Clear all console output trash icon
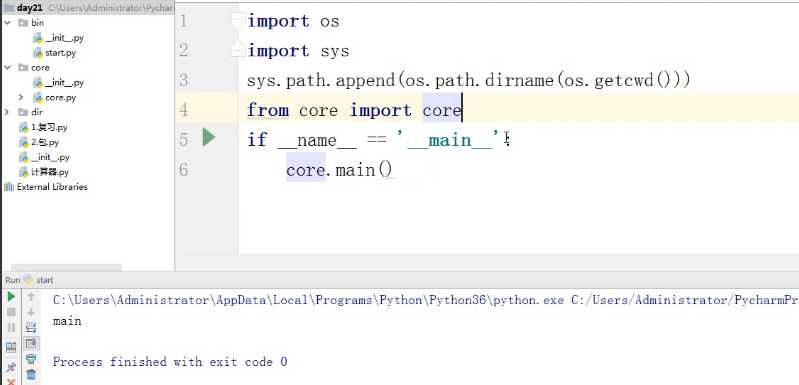 [31, 374]
